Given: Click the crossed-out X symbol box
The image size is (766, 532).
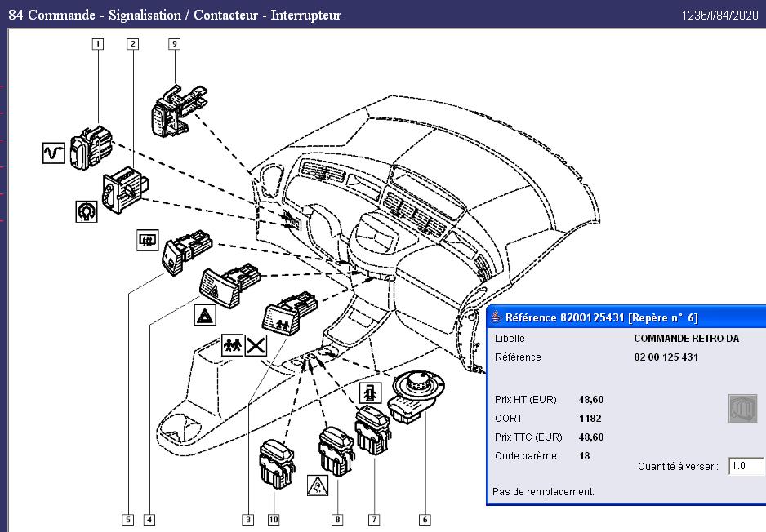Looking at the screenshot, I should [x=256, y=345].
